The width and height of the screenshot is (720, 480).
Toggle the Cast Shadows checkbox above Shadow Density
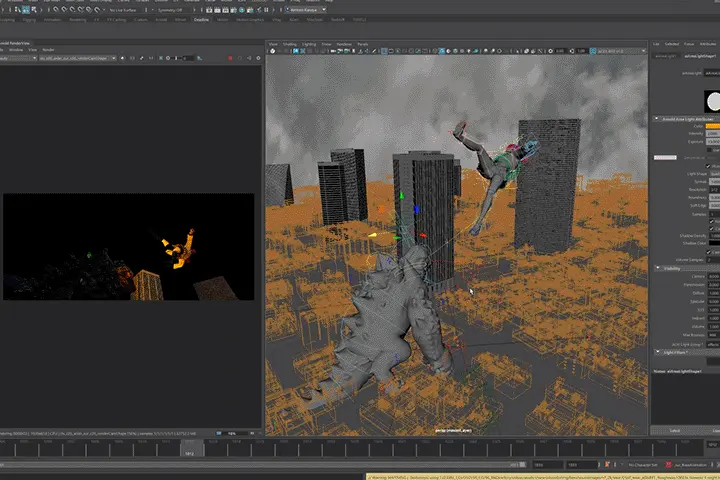point(711,228)
